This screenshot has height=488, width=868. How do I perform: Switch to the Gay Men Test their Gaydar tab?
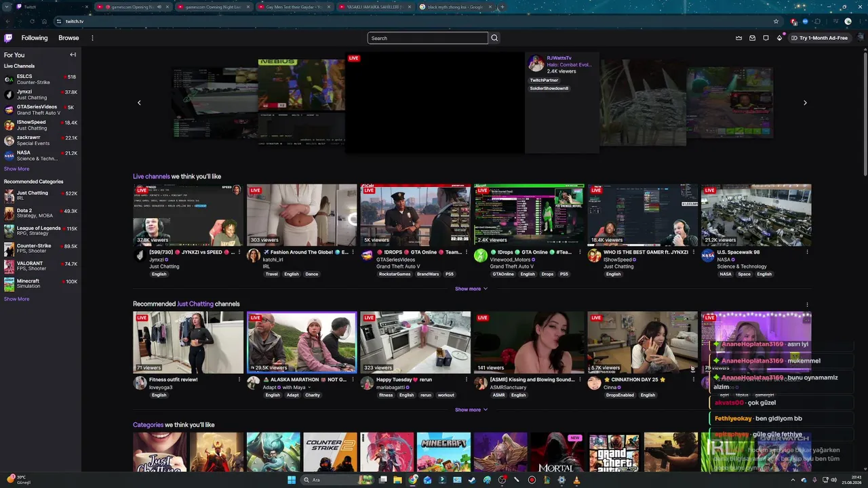pos(294,7)
